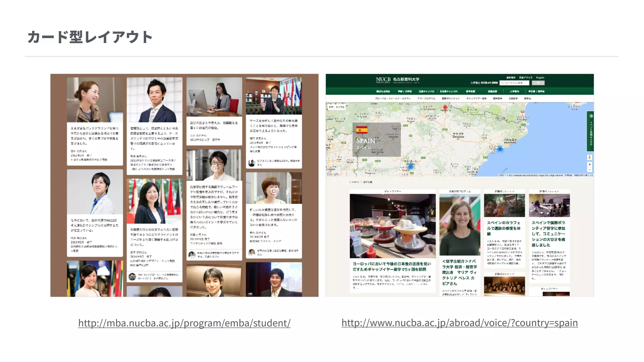Click the search magnifier button in NUCB header

click(x=538, y=83)
